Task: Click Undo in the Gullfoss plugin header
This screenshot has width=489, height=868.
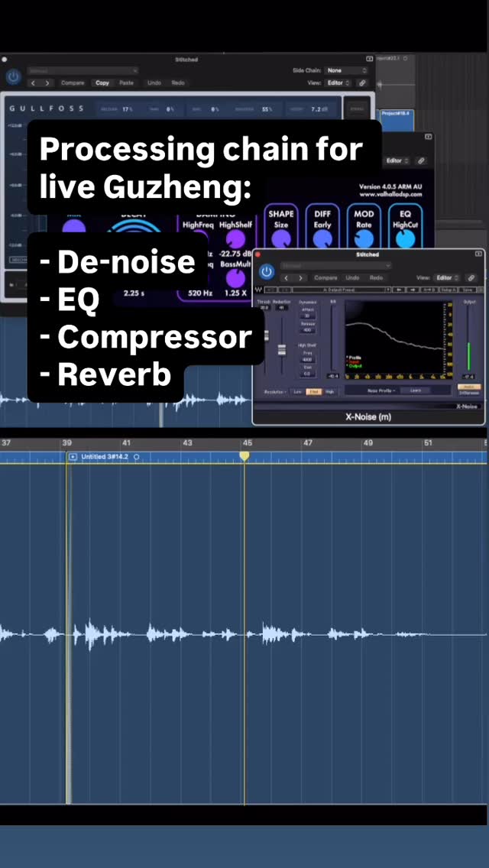Action: pyautogui.click(x=154, y=83)
